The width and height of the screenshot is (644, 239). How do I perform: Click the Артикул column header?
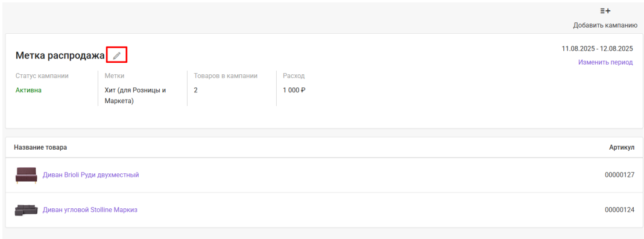[x=622, y=147]
